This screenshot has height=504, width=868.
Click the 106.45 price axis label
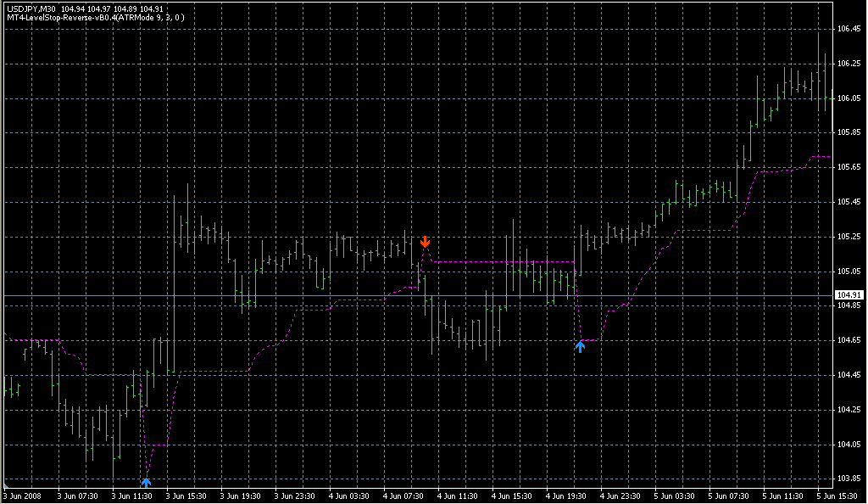pos(849,29)
